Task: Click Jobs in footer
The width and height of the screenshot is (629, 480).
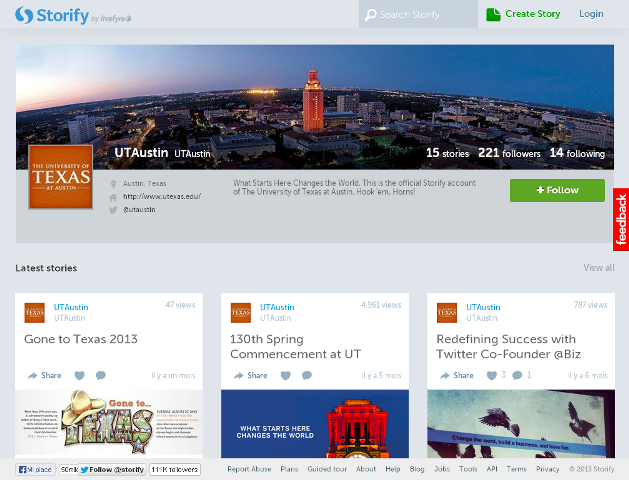Action: (x=442, y=469)
